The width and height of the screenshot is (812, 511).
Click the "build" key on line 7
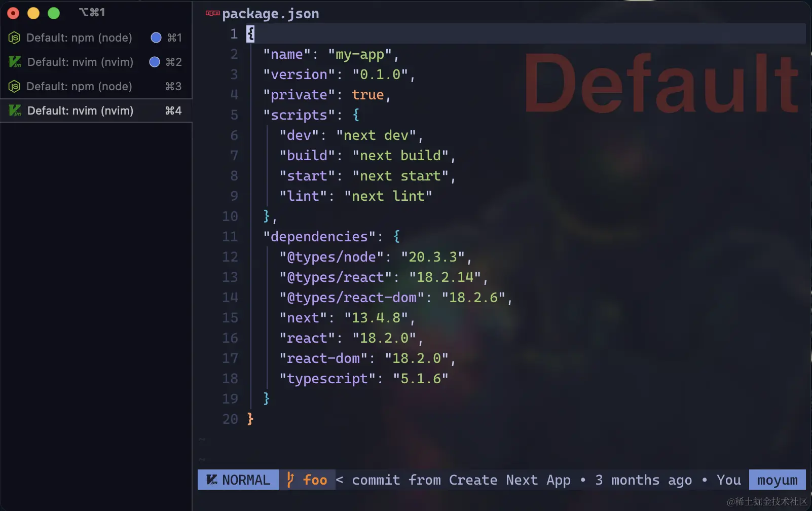pos(307,156)
